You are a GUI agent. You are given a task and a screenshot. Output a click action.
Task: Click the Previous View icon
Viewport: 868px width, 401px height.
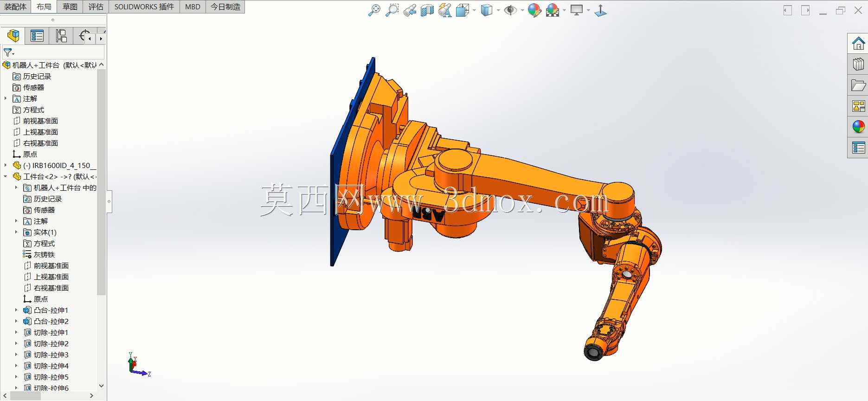pyautogui.click(x=410, y=10)
